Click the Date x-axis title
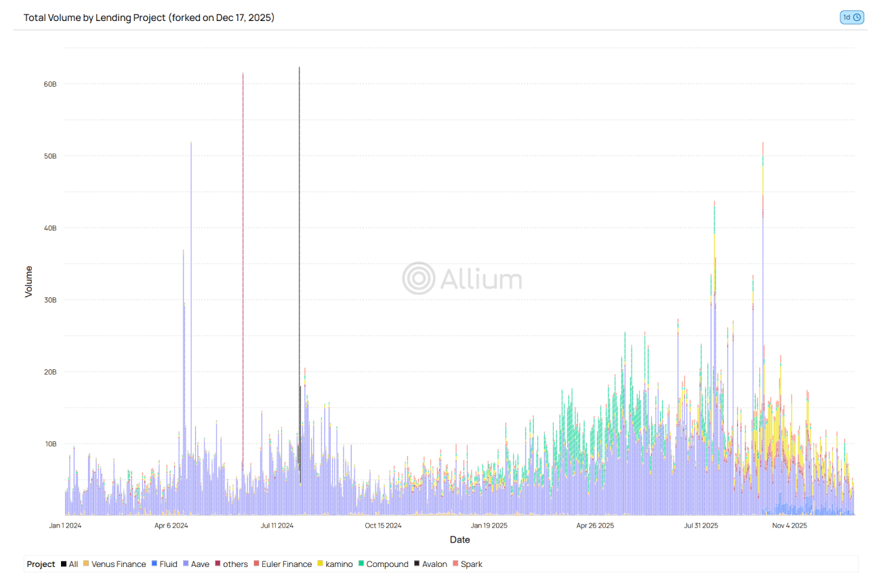This screenshot has width=881, height=588. tap(459, 540)
